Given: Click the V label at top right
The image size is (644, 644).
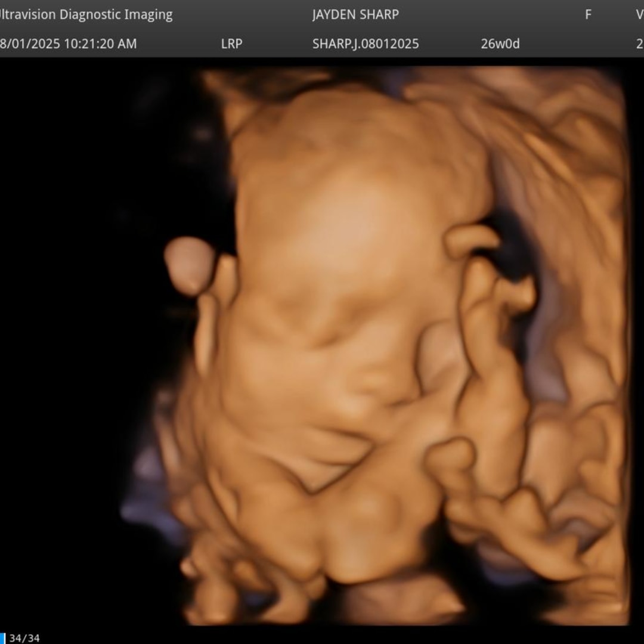Looking at the screenshot, I should [x=639, y=15].
